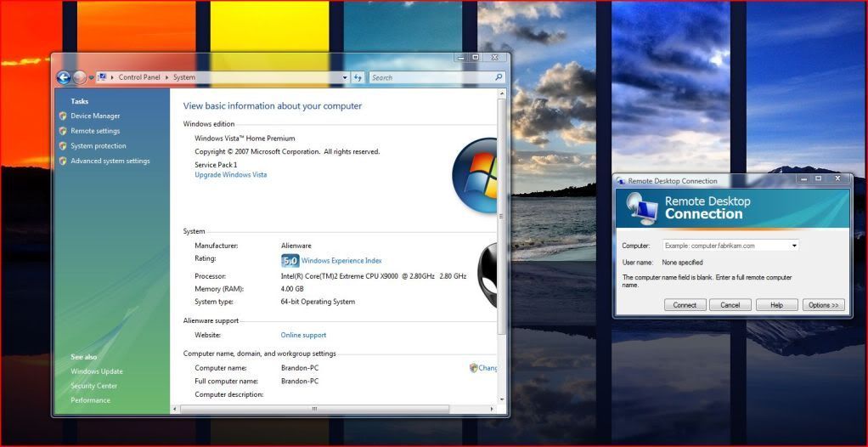Open Performance under See also

click(x=90, y=400)
